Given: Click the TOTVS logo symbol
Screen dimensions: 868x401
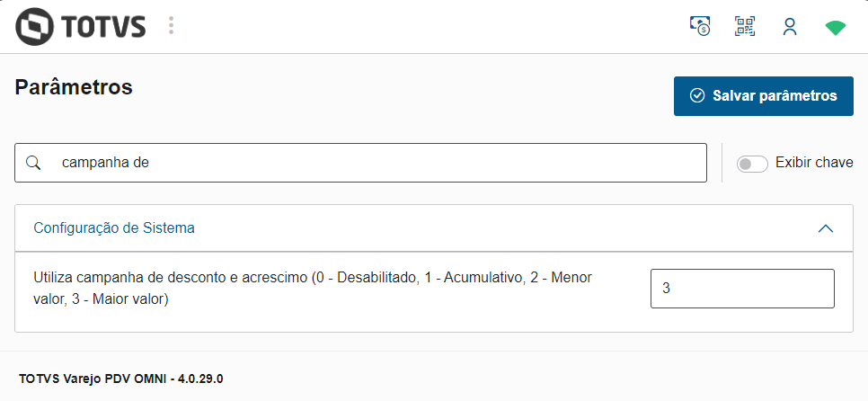Looking at the screenshot, I should [34, 26].
